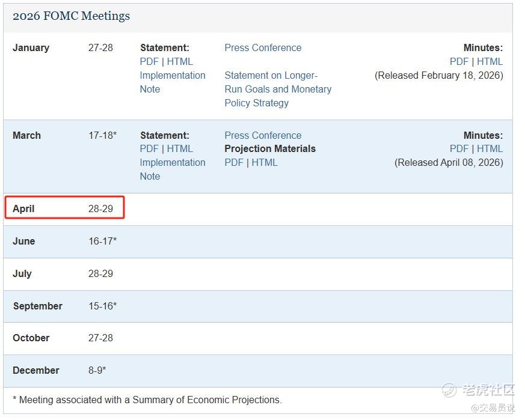Open March minutes HTML link
Viewport: 525px width, 420px height.
click(x=490, y=148)
